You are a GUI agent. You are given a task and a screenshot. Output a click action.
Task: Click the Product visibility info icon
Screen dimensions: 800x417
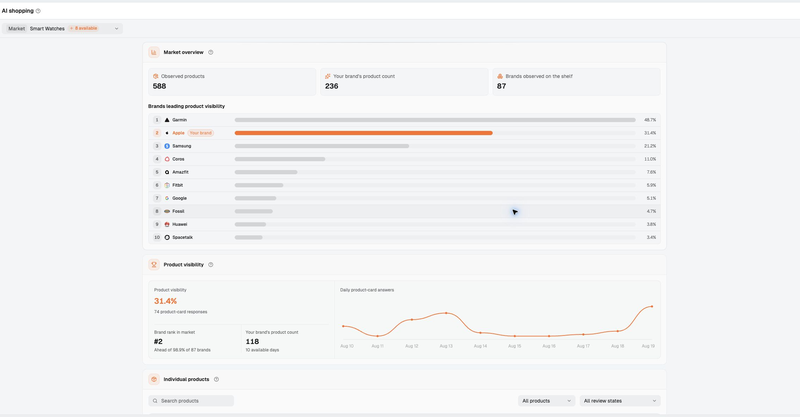pos(211,264)
